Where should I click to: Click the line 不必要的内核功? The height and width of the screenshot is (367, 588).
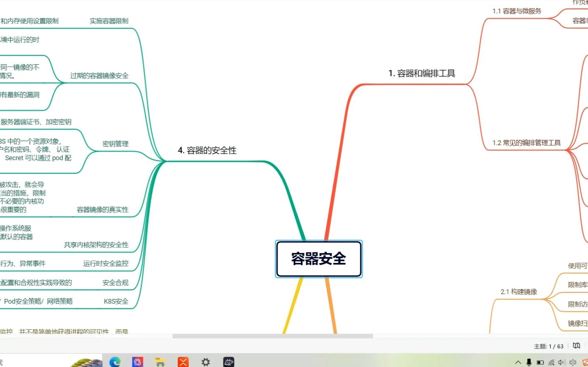tap(22, 201)
